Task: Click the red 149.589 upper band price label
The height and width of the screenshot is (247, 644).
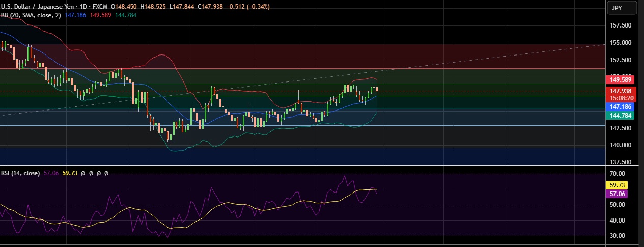Action: click(621, 79)
